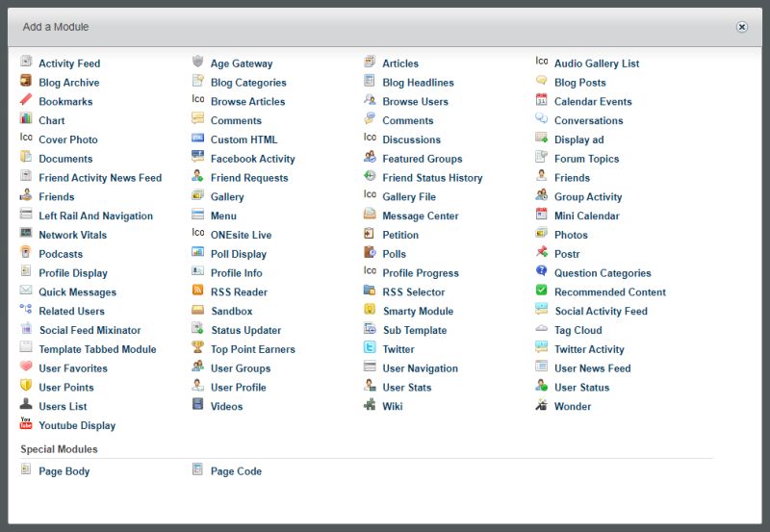Select the Social Activity Feed link
The width and height of the screenshot is (770, 532).
coord(601,311)
